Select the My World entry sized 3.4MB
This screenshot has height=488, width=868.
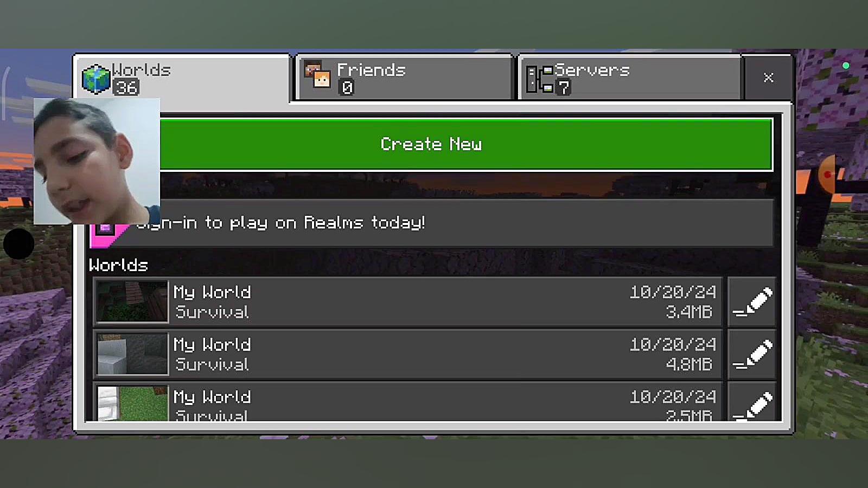pyautogui.click(x=407, y=301)
